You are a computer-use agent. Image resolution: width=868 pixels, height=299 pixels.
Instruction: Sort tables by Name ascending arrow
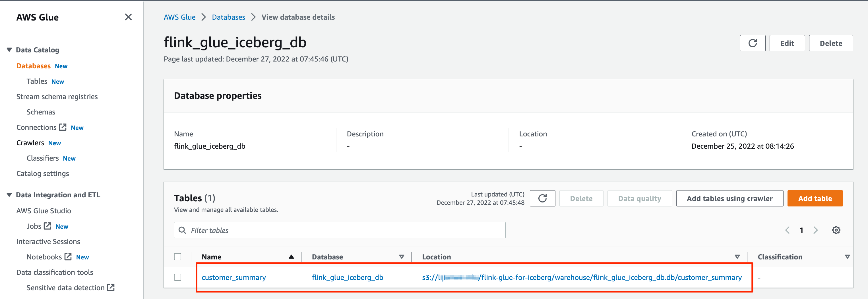291,257
